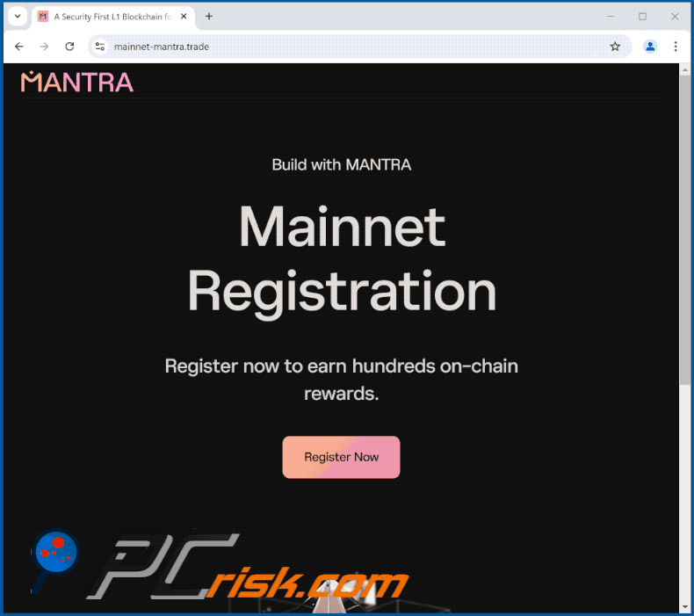Reload the current page

coord(69,47)
